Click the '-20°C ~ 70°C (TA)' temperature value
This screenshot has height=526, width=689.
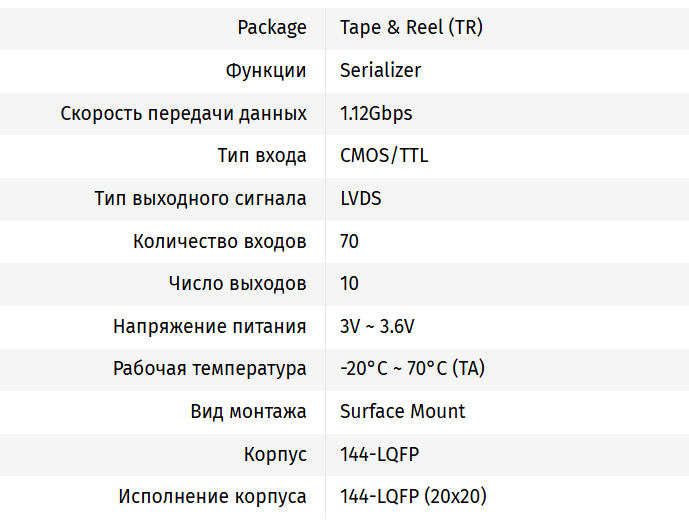[x=412, y=369]
